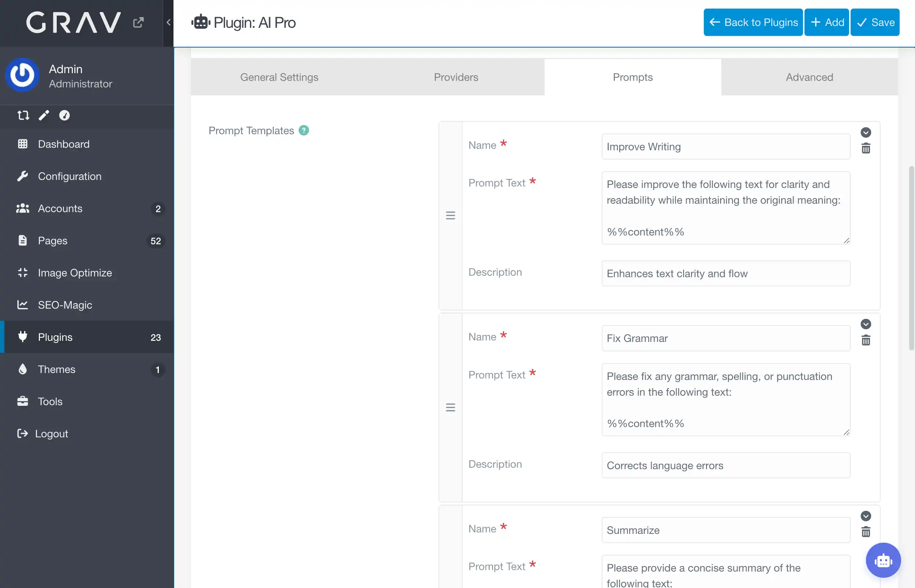Open Image Optimize in the sidebar
915x588 pixels.
click(x=75, y=273)
